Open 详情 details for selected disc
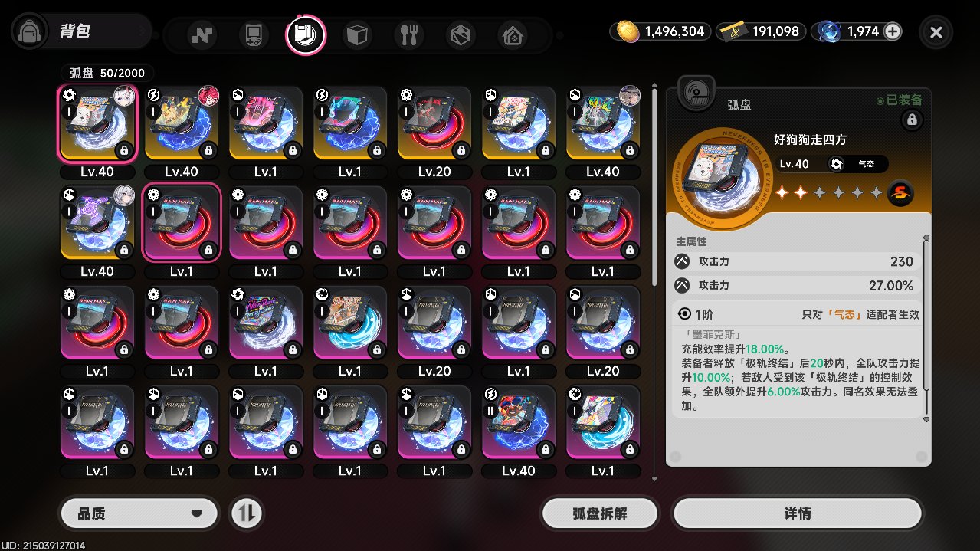 pyautogui.click(x=797, y=513)
